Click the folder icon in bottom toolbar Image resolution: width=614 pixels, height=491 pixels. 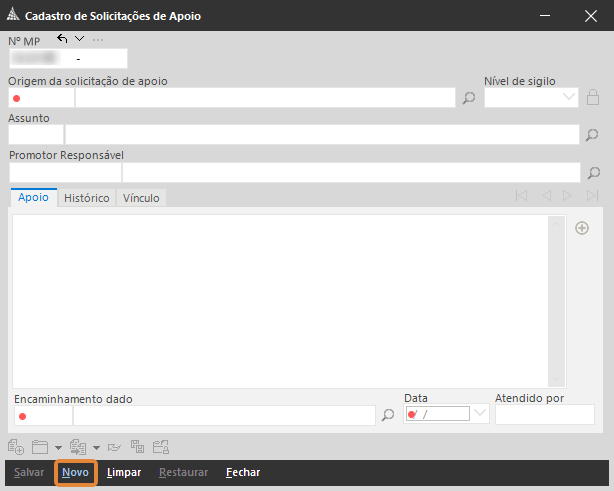(40, 447)
